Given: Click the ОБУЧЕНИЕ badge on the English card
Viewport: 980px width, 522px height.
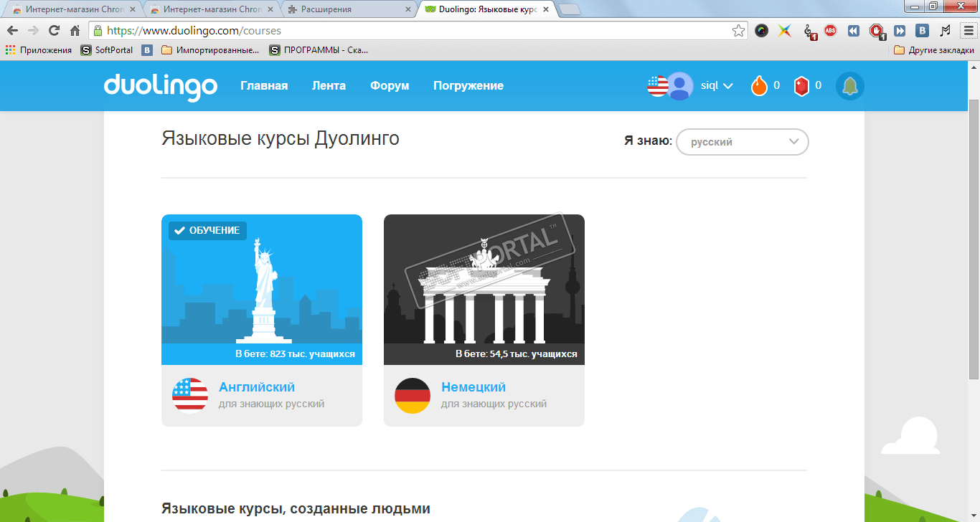Looking at the screenshot, I should tap(208, 230).
